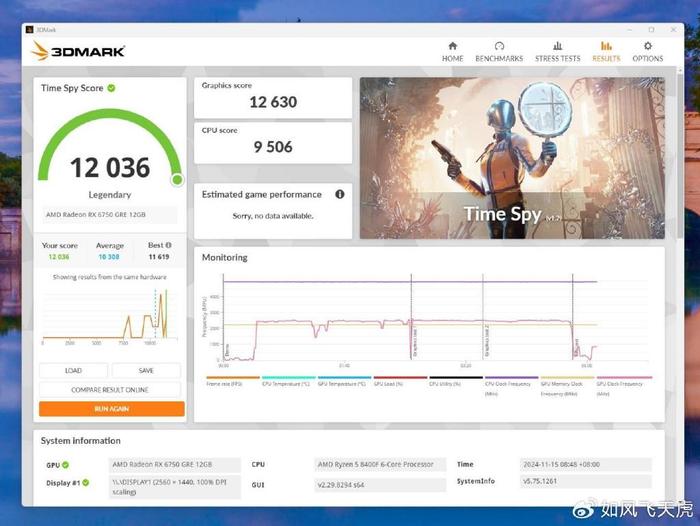Image resolution: width=700 pixels, height=526 pixels.
Task: Click the GPU field in System information
Action: pyautogui.click(x=174, y=465)
